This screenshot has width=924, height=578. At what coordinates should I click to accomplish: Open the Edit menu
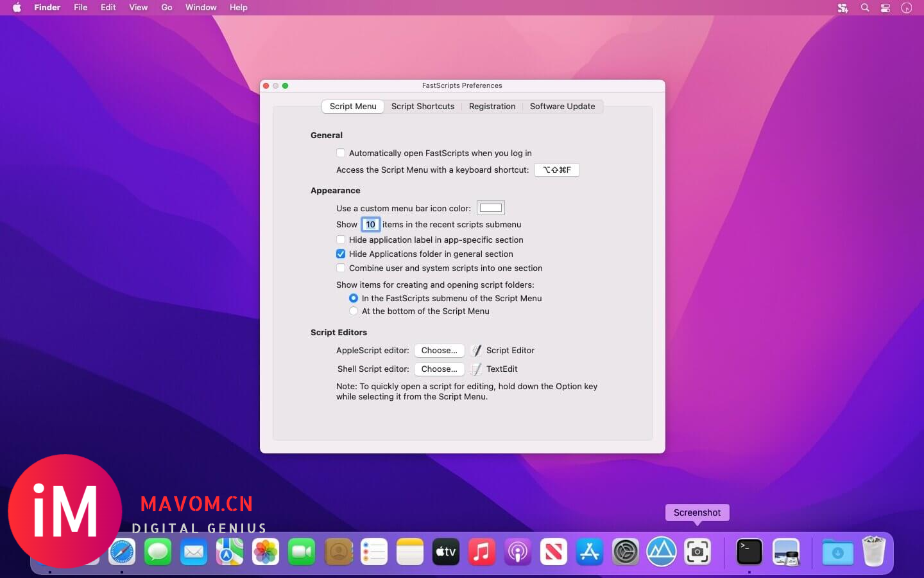[108, 8]
